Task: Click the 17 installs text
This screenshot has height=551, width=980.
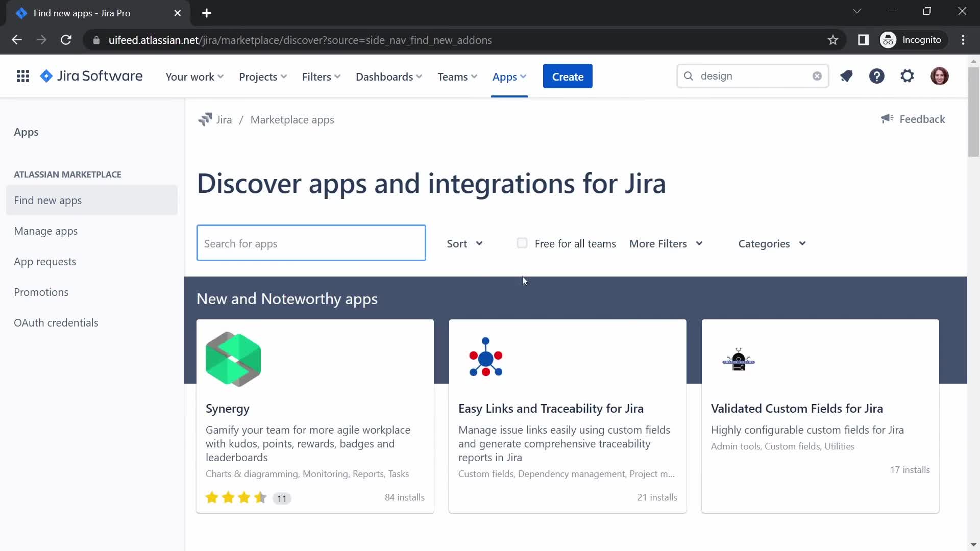Action: (910, 470)
